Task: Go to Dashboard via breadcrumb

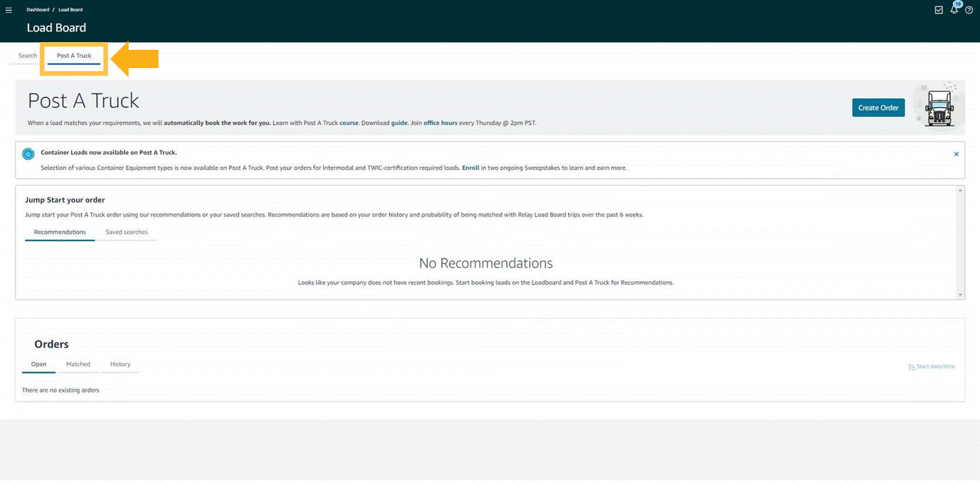Action: pos(38,10)
